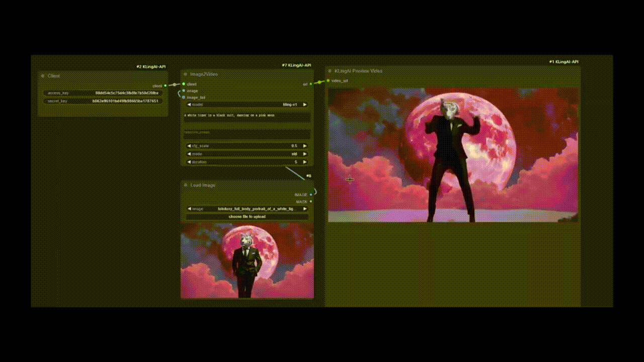Click the image input slot on Image2Video
Image resolution: width=644 pixels, height=362 pixels.
coord(185,91)
